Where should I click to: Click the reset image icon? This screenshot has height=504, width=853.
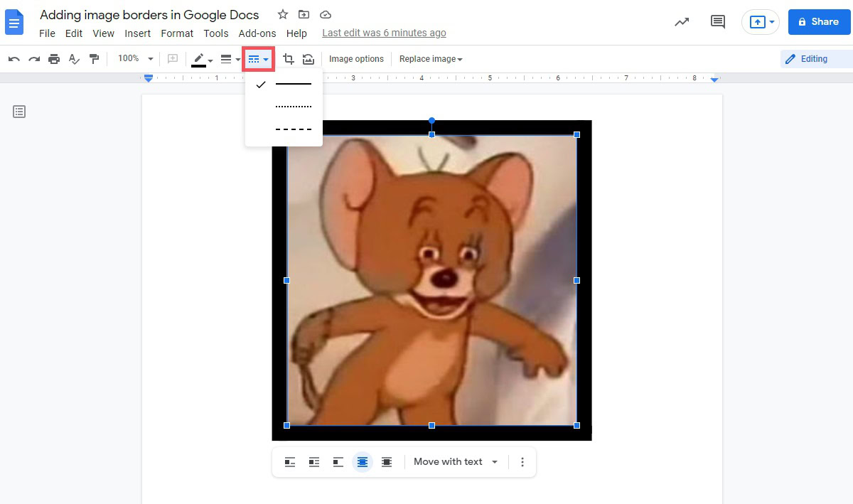309,59
